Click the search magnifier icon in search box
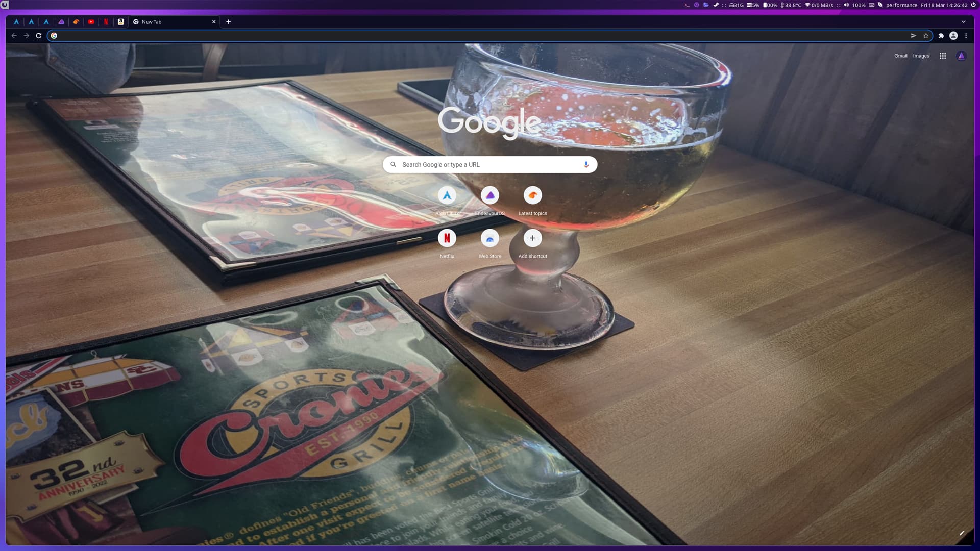 (394, 165)
